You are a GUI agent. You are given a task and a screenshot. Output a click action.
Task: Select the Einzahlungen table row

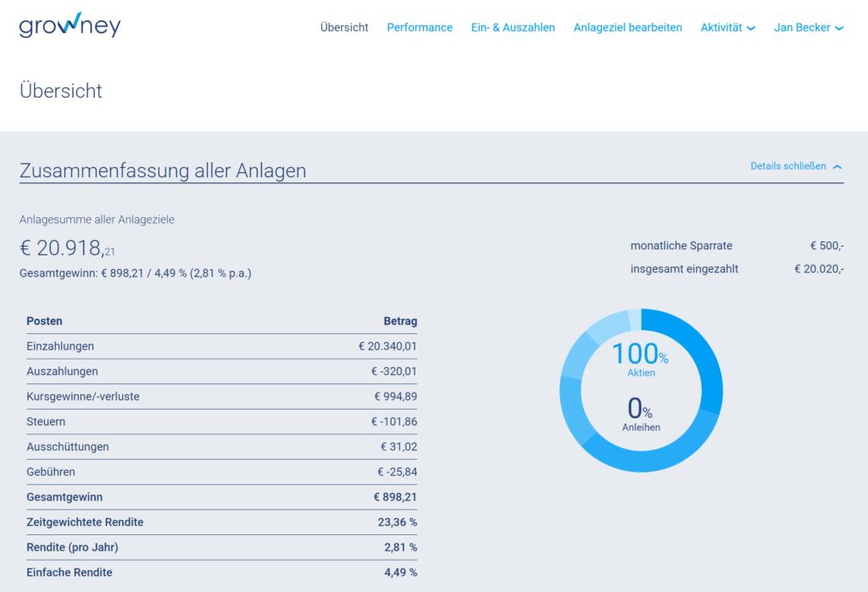[221, 346]
